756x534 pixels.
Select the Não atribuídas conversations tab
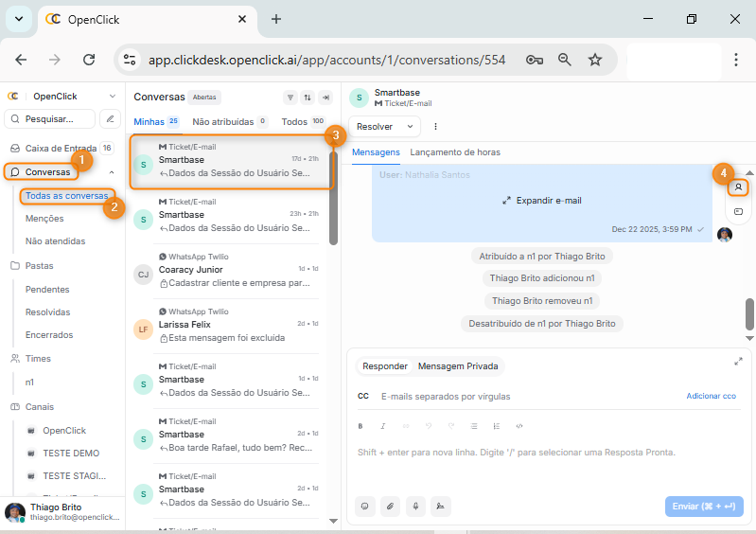pos(222,122)
